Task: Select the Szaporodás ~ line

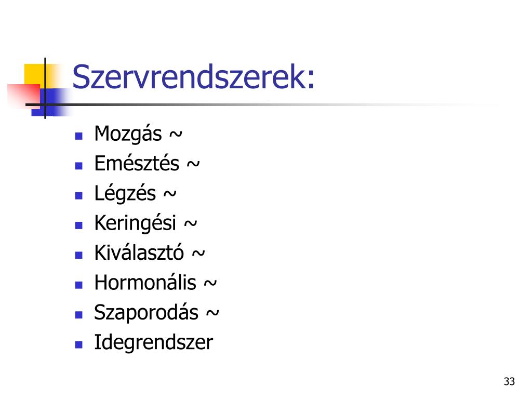Action: pyautogui.click(x=156, y=313)
